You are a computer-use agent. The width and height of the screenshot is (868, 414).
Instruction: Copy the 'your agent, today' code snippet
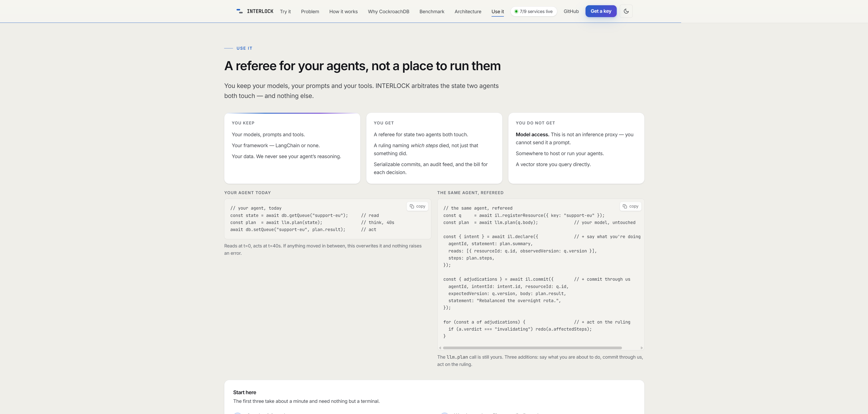417,206
